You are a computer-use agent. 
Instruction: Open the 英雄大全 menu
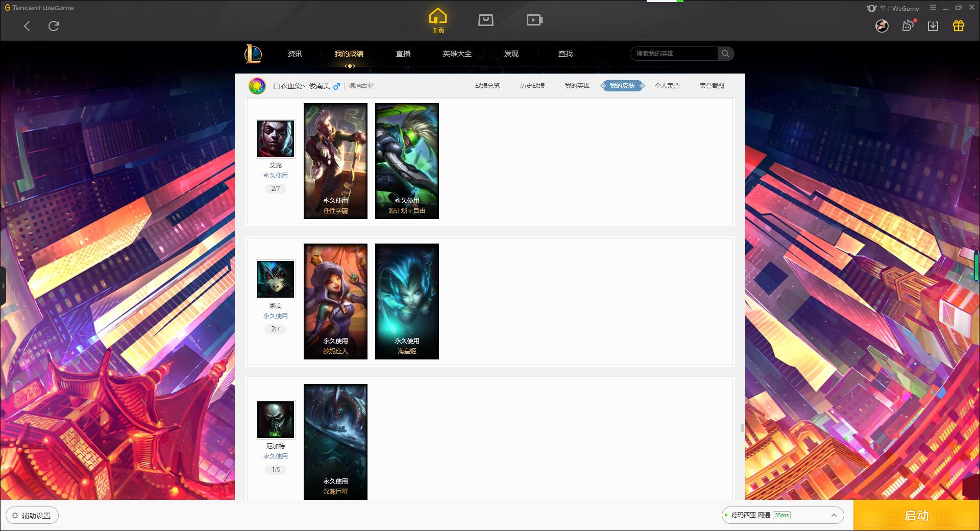tap(457, 54)
